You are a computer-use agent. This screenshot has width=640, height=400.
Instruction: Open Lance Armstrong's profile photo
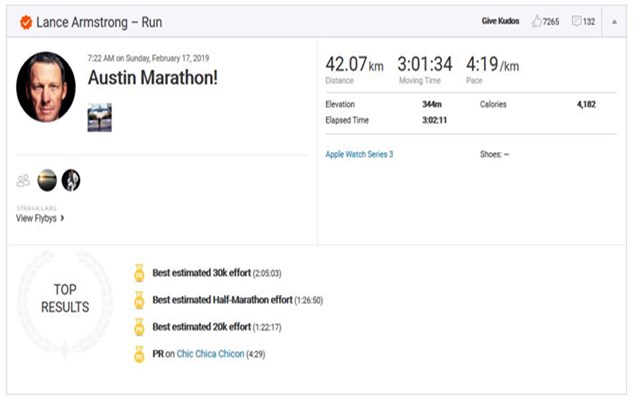click(46, 87)
